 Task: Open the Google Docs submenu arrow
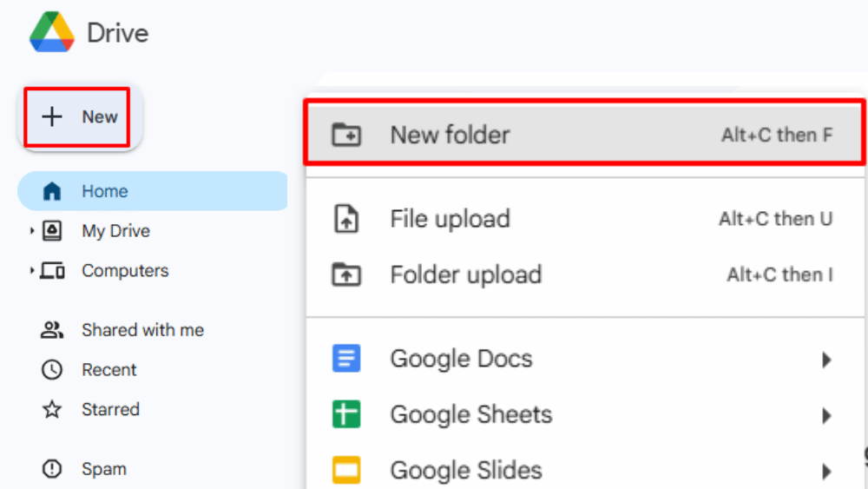[826, 360]
